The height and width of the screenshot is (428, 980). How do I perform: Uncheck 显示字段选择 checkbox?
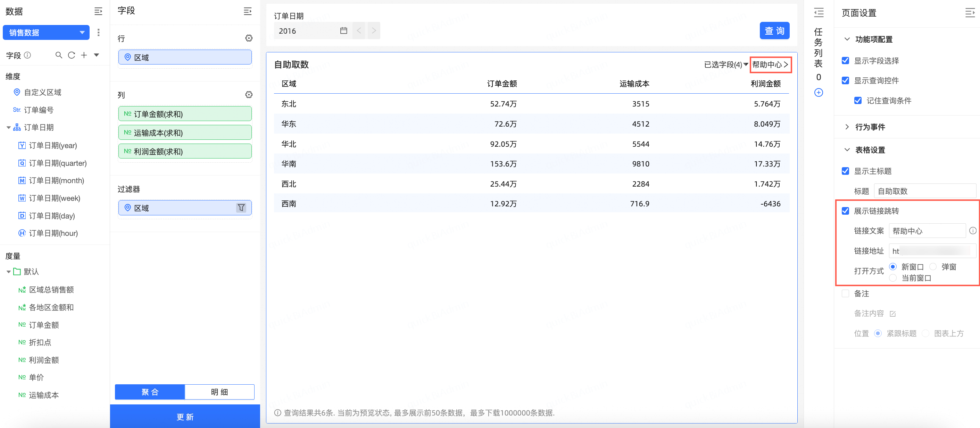(x=845, y=61)
